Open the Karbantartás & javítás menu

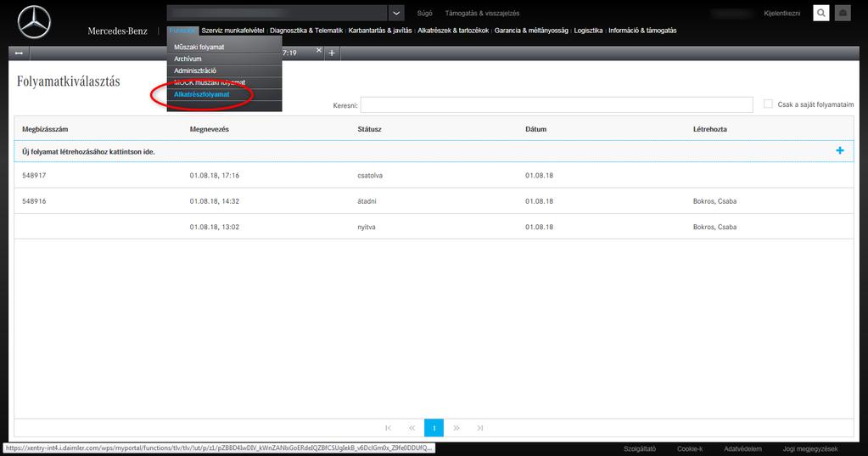point(380,31)
